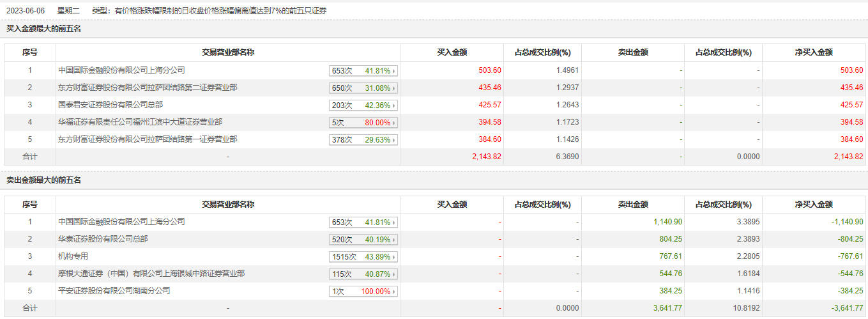
Task: Click arrow icon beside 1515次 43.89% badge
Action: 393,257
